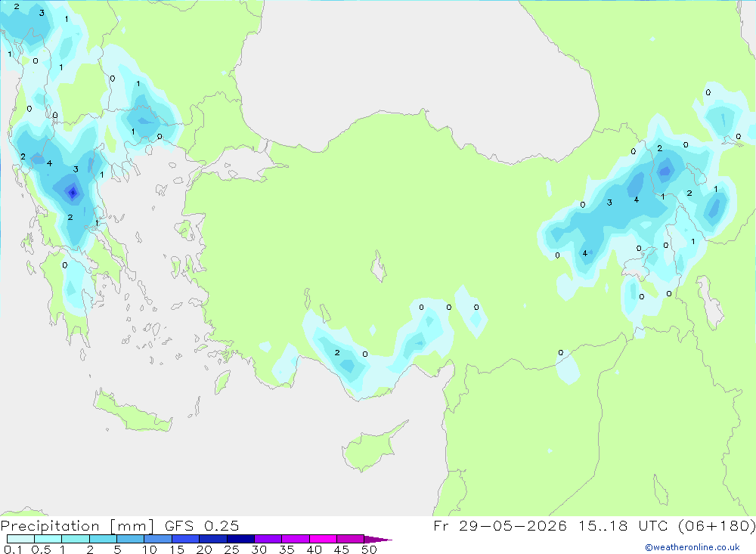Pick the 5–10 mm legend color swatch
The height and width of the screenshot is (554, 756).
click(x=130, y=539)
